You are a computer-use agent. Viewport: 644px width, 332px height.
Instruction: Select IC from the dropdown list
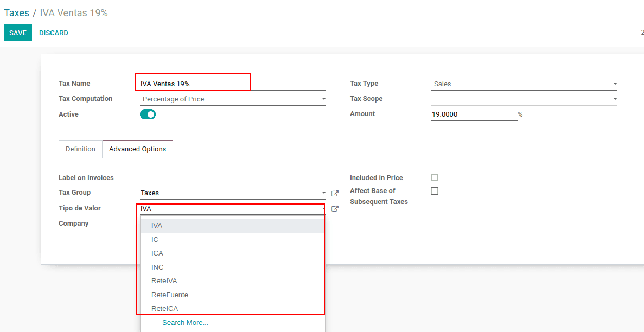(232, 240)
